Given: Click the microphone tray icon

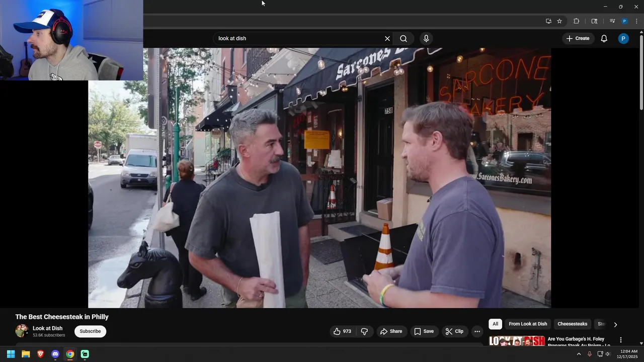Looking at the screenshot, I should pyautogui.click(x=590, y=354).
